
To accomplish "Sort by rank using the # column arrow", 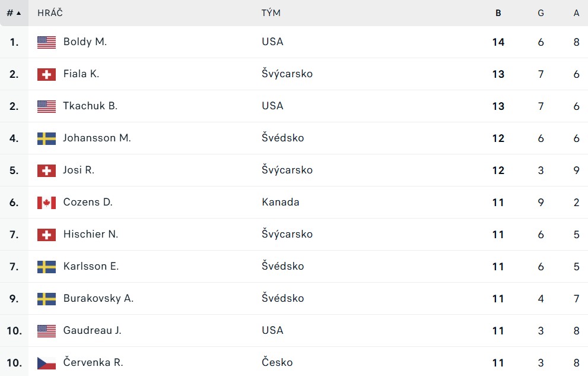I will click(14, 13).
